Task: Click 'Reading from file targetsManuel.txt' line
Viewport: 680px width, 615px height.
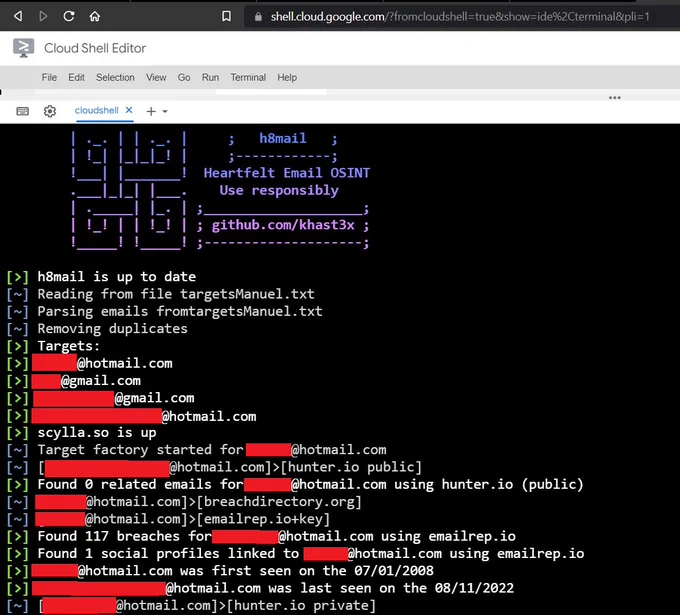Action: (176, 294)
